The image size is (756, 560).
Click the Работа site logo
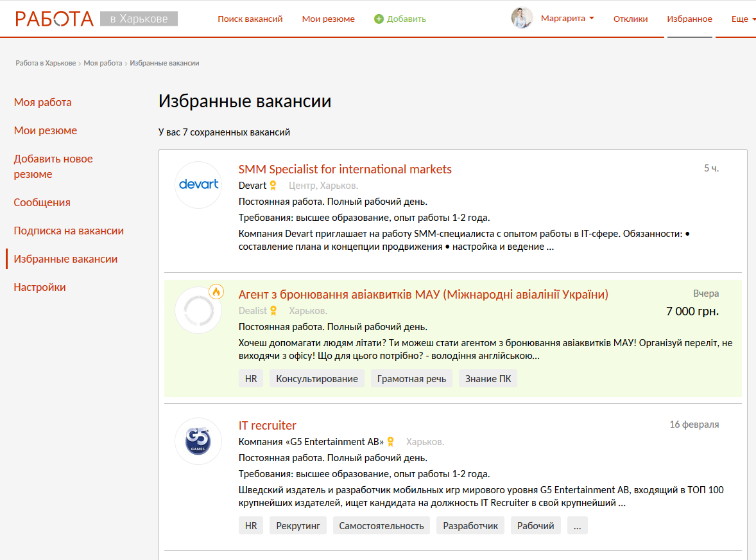click(x=55, y=19)
